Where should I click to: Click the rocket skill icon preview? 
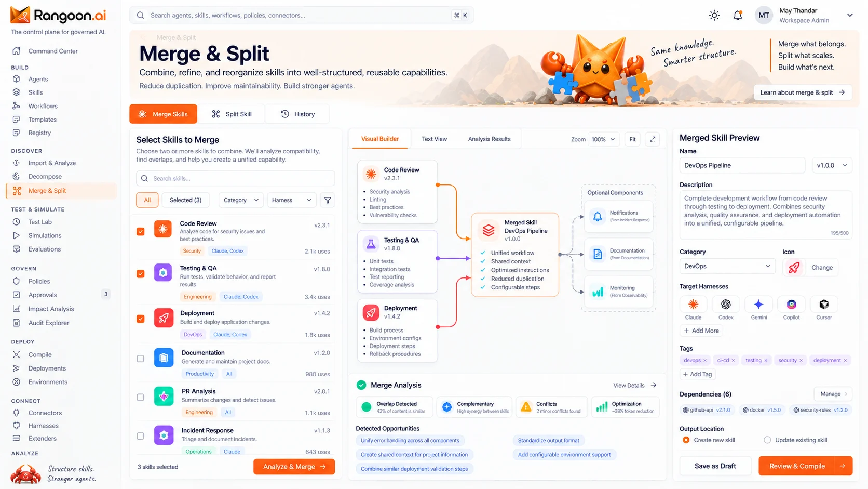pyautogui.click(x=793, y=268)
